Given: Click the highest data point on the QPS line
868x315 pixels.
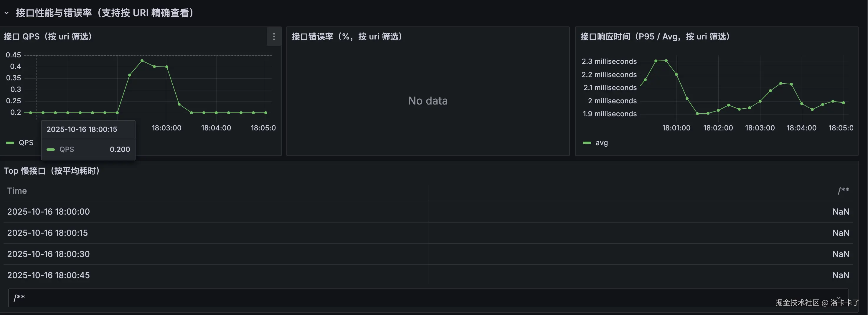Looking at the screenshot, I should [x=142, y=61].
